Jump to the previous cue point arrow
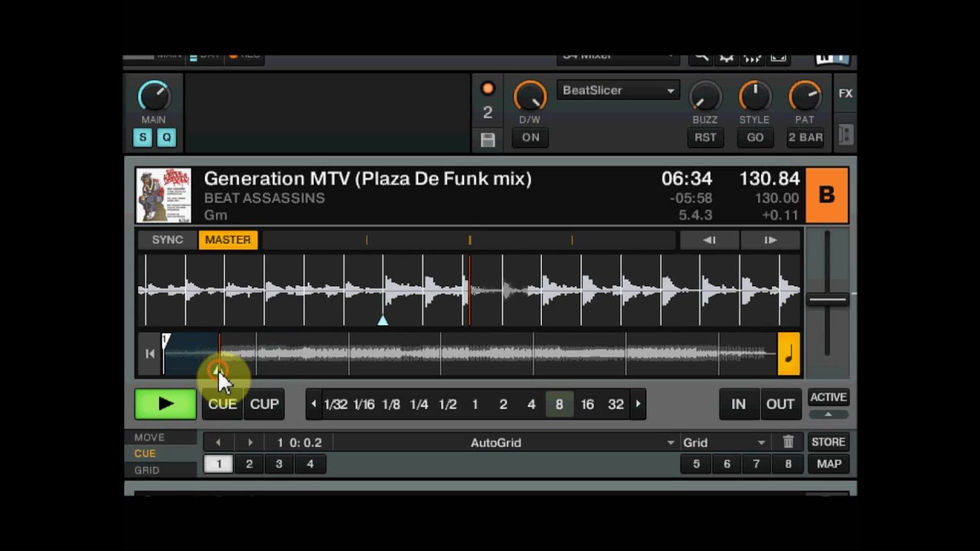The width and height of the screenshot is (980, 551). pyautogui.click(x=218, y=442)
